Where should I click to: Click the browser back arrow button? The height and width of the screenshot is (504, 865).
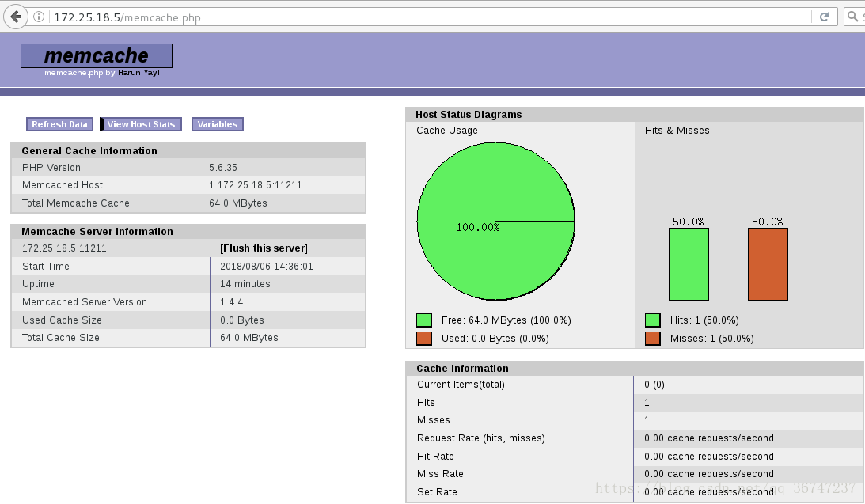coord(16,17)
